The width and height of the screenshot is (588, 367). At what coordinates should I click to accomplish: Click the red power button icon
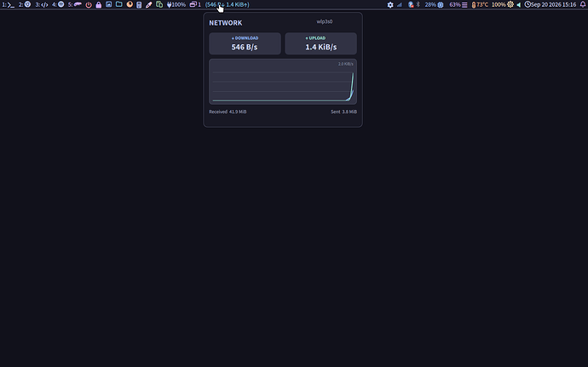[x=89, y=5]
